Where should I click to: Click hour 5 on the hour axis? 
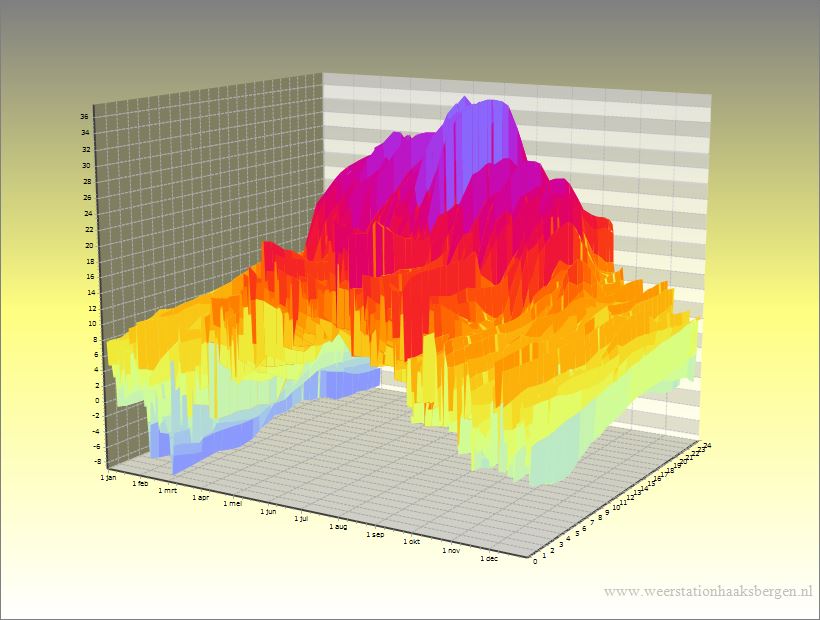[577, 533]
